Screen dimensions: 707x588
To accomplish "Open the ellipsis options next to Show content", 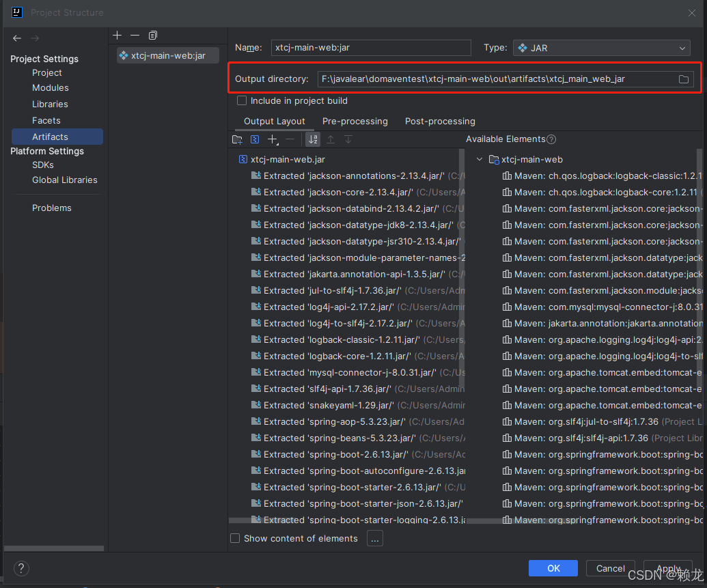I will [375, 538].
